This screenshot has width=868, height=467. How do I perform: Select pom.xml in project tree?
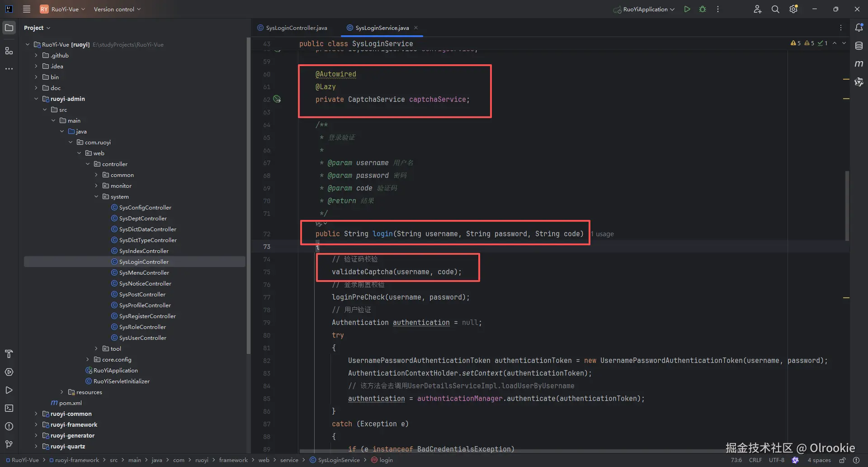tap(66, 403)
